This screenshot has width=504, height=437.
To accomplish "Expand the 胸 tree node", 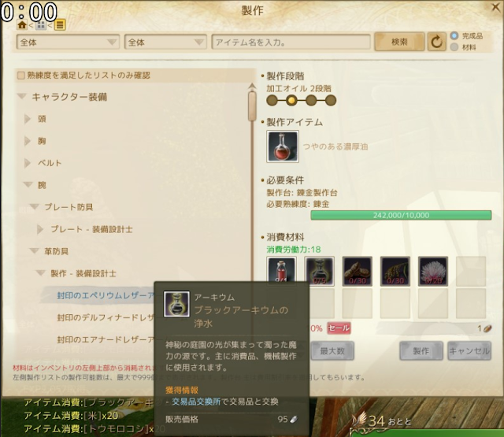I will 28,141.
